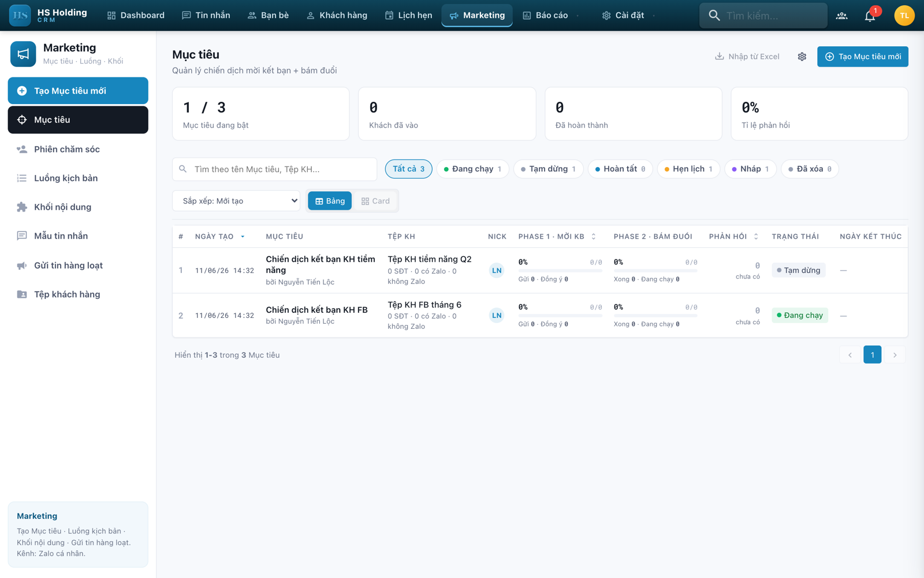Open the TL user avatar menu
924x578 pixels.
904,16
